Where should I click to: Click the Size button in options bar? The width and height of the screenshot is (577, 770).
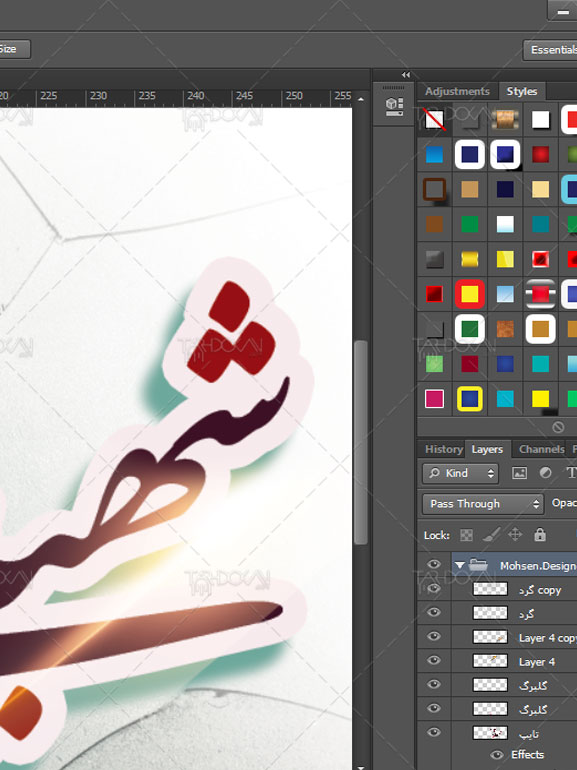[15, 49]
